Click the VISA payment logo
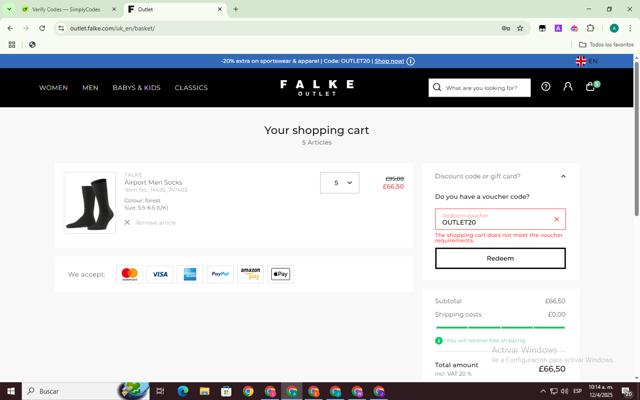The image size is (640, 400). (160, 274)
